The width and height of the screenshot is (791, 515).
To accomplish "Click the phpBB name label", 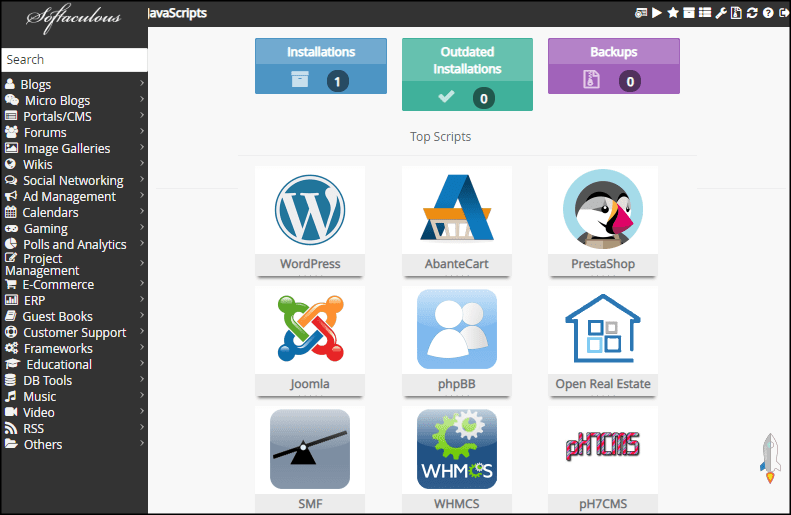I will coord(457,384).
